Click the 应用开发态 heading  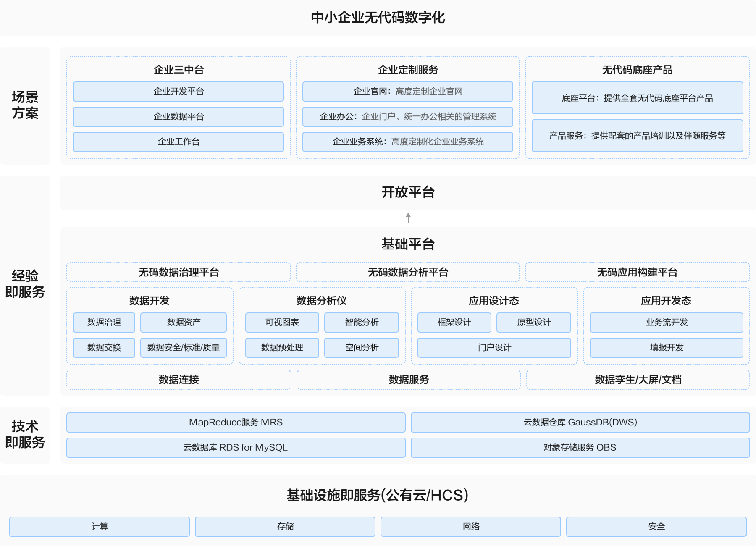point(666,301)
